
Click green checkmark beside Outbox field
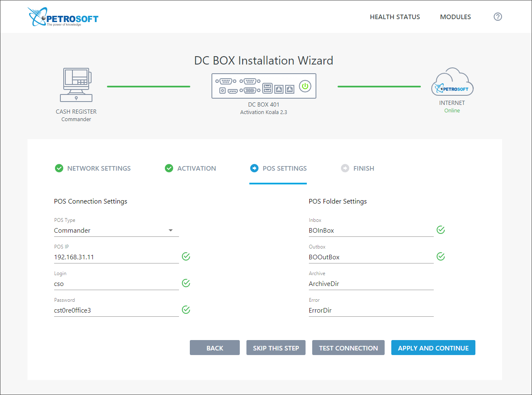point(441,256)
